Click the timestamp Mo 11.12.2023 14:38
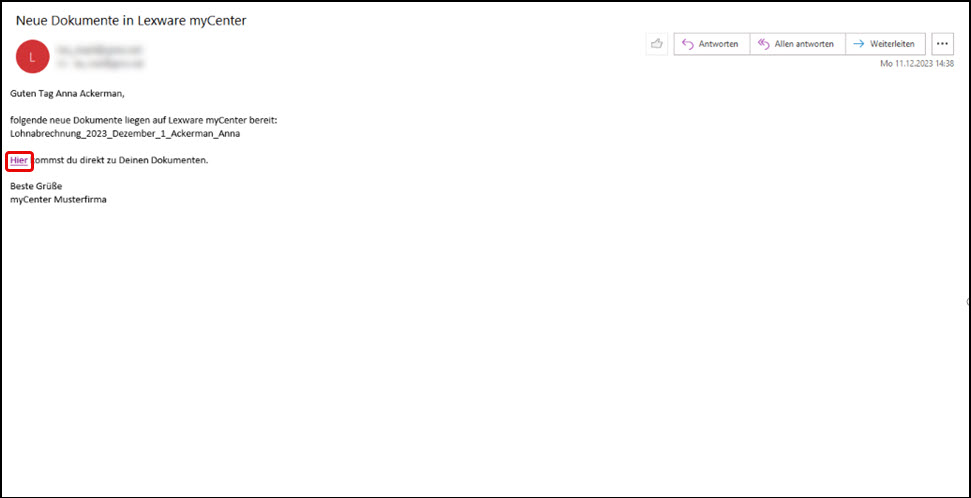971x498 pixels. tap(914, 64)
